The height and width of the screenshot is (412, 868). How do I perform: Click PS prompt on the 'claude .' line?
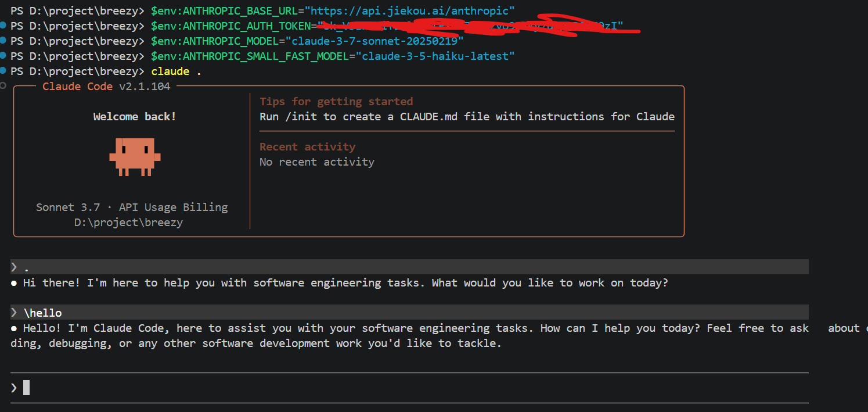click(x=76, y=71)
